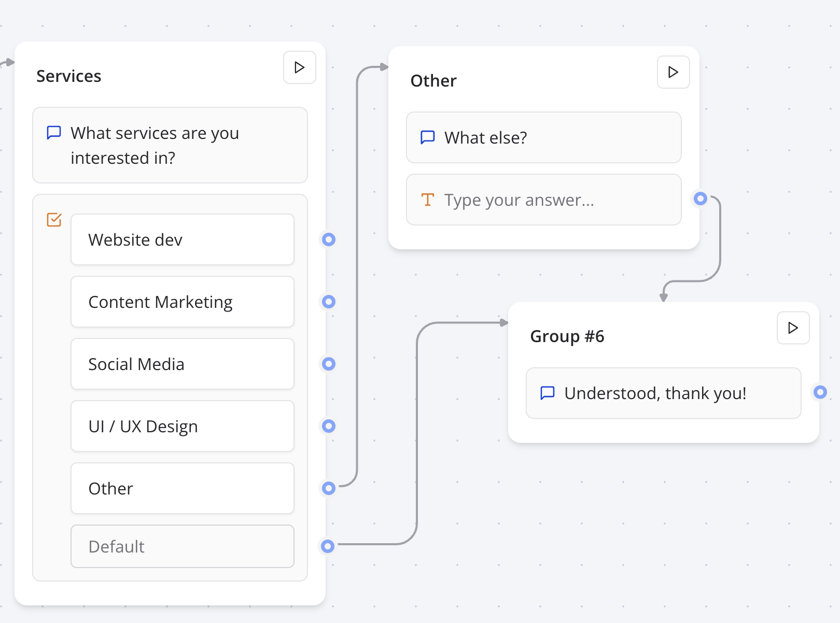Click the orange multiple-choice icon in Services
The height and width of the screenshot is (623, 840).
[54, 220]
